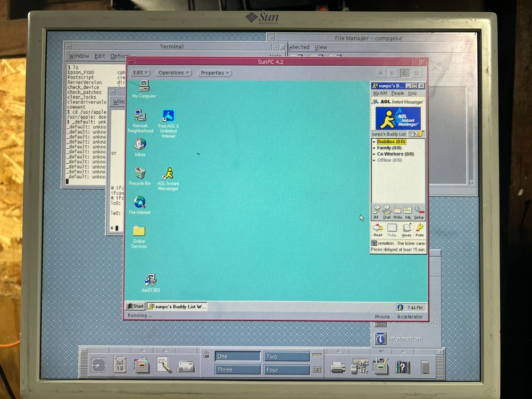The width and height of the screenshot is (532, 399).
Task: Switch to workspace Four
Action: [287, 370]
